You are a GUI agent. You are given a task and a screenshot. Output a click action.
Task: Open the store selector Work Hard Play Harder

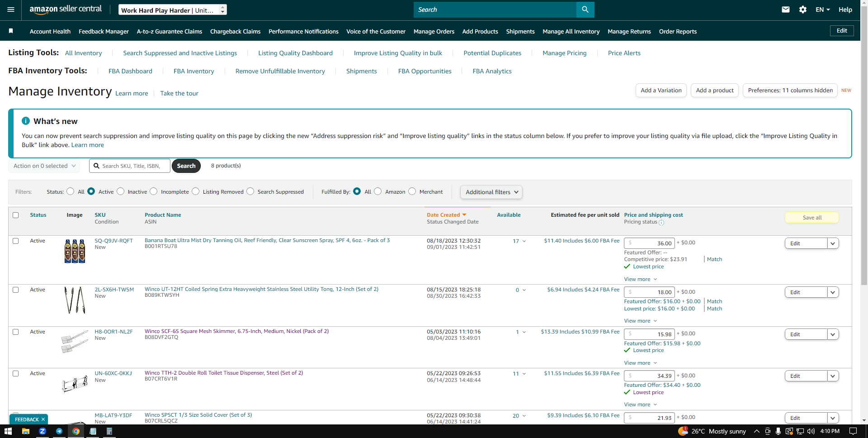(x=173, y=10)
